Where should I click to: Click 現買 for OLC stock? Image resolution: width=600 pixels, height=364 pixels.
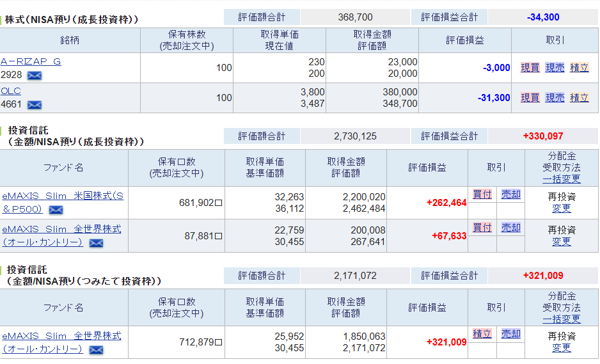530,98
